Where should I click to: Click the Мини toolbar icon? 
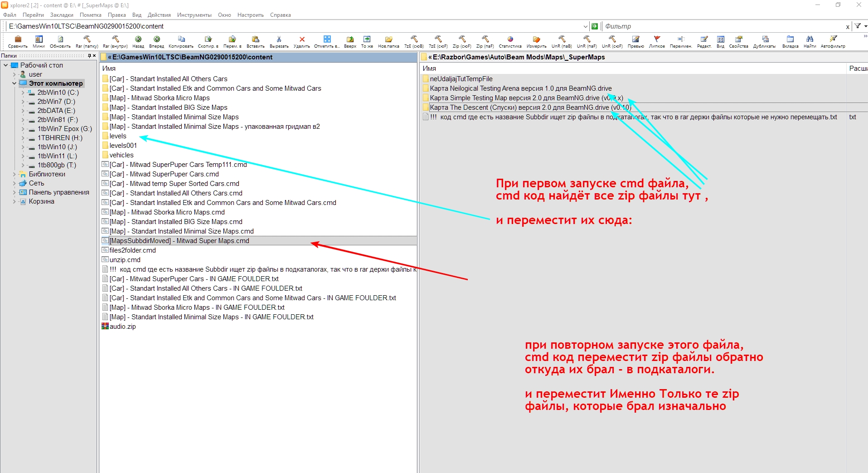point(39,39)
